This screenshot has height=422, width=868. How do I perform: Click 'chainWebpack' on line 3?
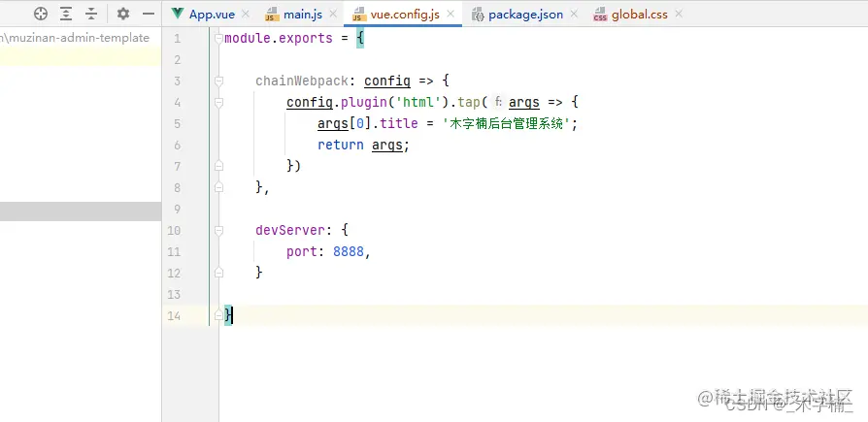pos(302,81)
